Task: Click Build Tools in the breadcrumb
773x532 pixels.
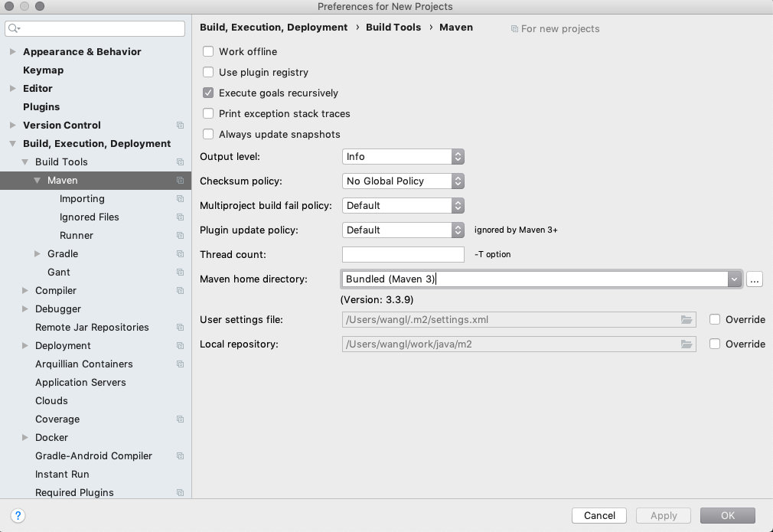Action: 393,28
